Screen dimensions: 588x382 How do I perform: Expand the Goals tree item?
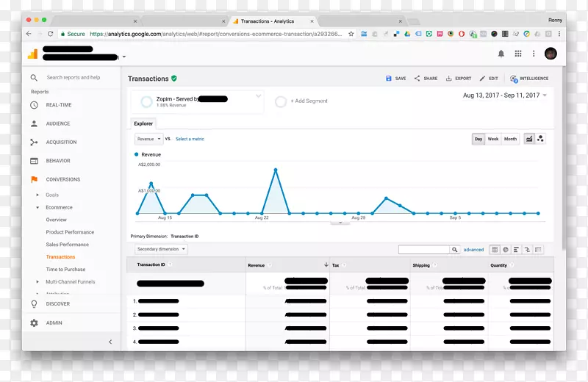point(37,195)
